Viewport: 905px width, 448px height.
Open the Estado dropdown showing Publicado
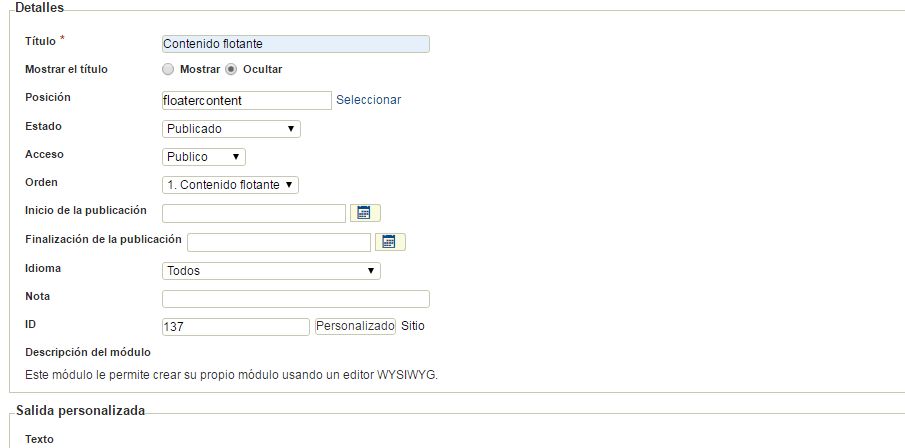[x=231, y=129]
